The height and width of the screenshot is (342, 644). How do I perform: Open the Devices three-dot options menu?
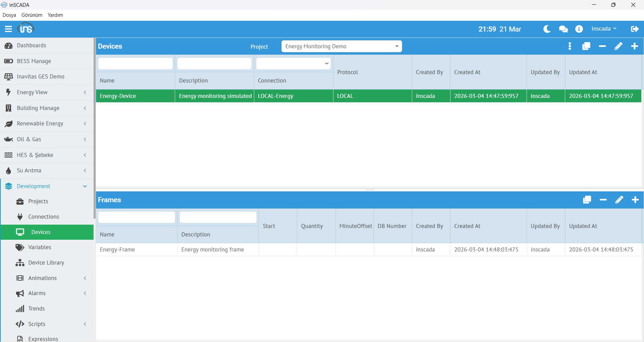(570, 46)
